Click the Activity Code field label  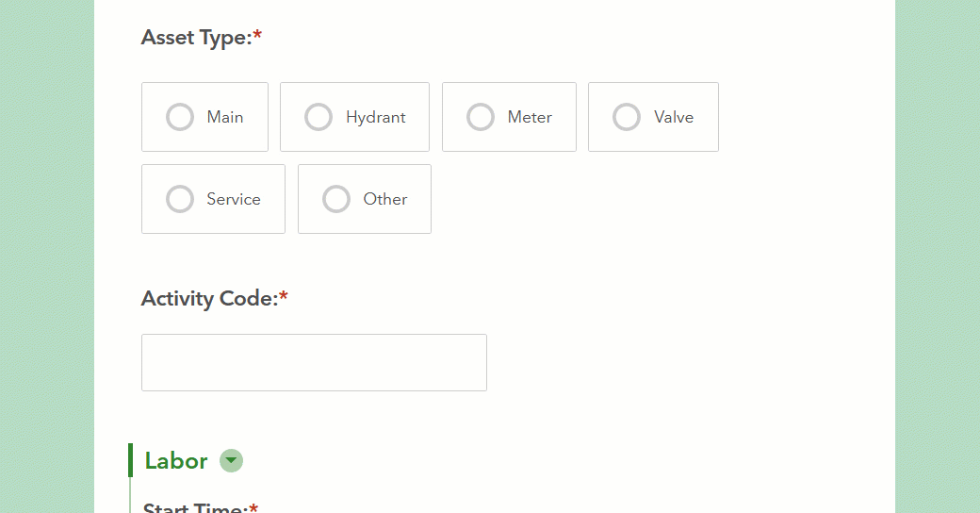point(209,298)
